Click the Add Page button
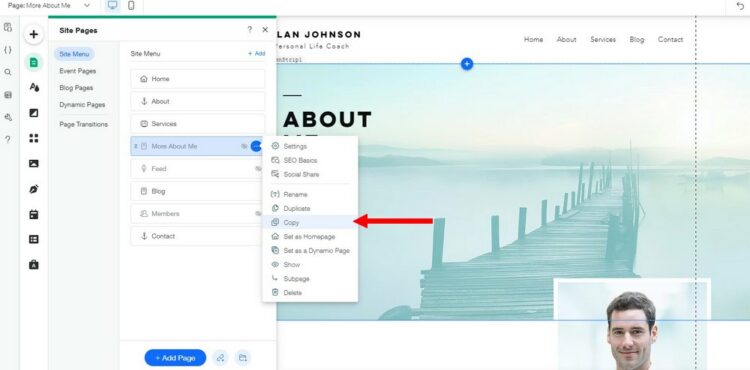This screenshot has height=370, width=750. tap(175, 358)
